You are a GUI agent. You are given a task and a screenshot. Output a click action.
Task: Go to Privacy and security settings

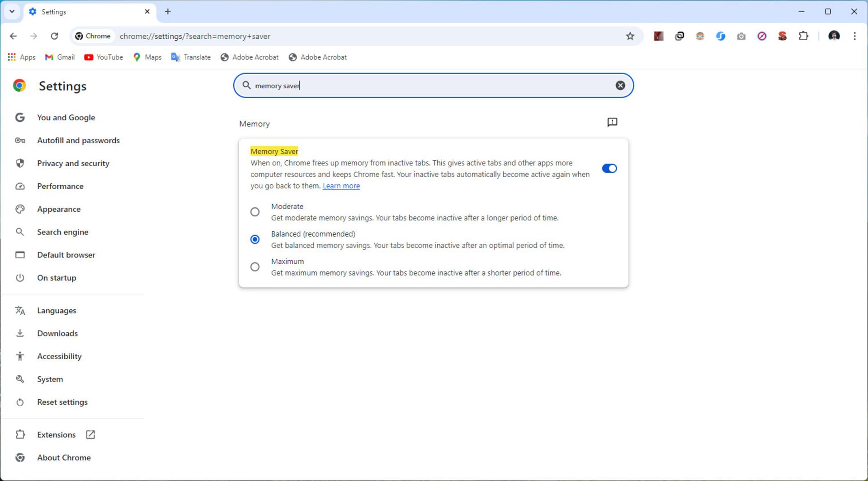(73, 163)
